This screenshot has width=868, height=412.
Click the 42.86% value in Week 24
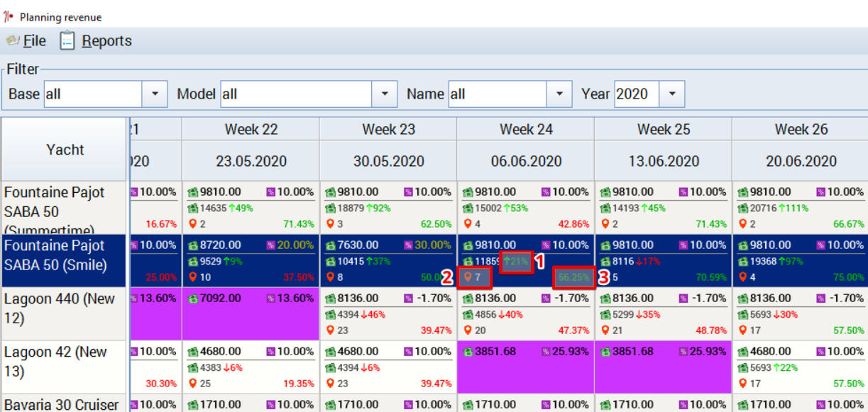click(x=574, y=224)
